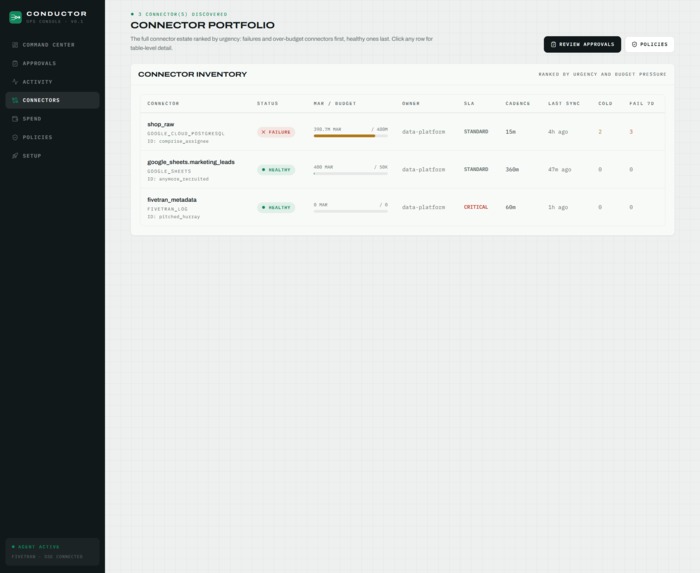Open Command Center from the sidebar

tap(52, 45)
